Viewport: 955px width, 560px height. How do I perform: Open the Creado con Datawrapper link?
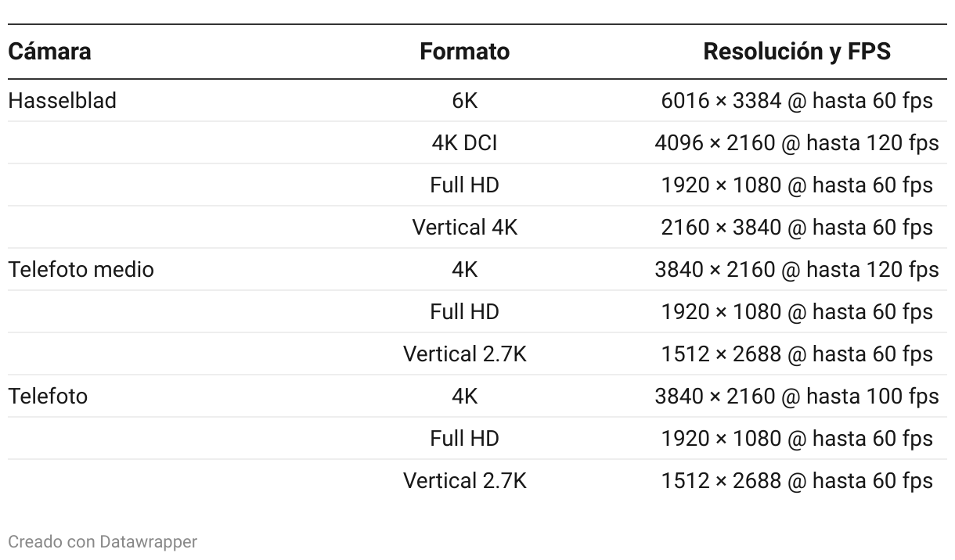[x=103, y=541]
